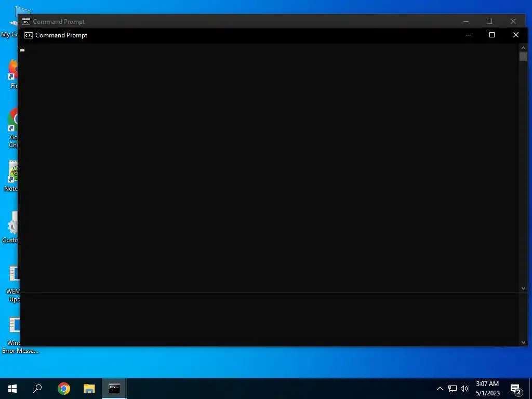Click the upper pane scrollbar down arrow

coord(523,288)
